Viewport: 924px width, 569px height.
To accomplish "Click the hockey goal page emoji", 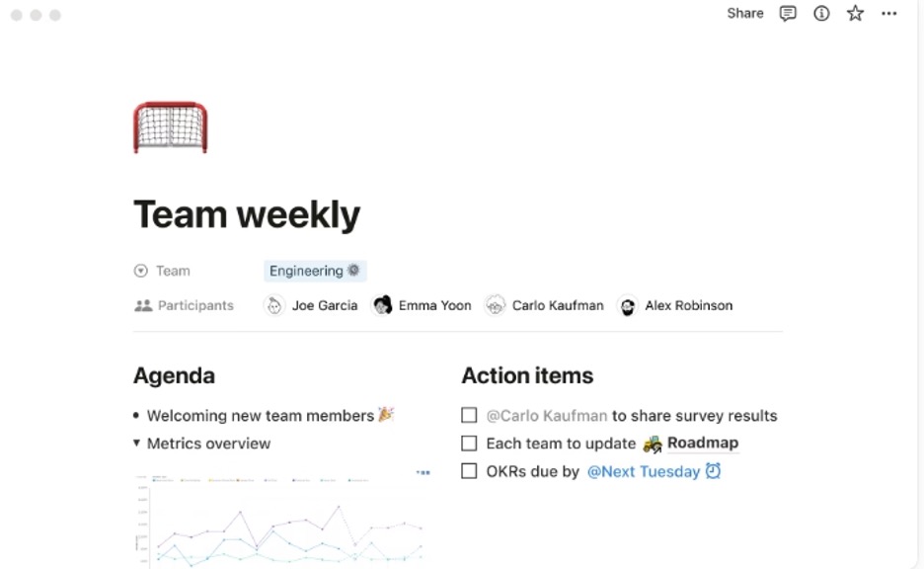I will coord(170,126).
